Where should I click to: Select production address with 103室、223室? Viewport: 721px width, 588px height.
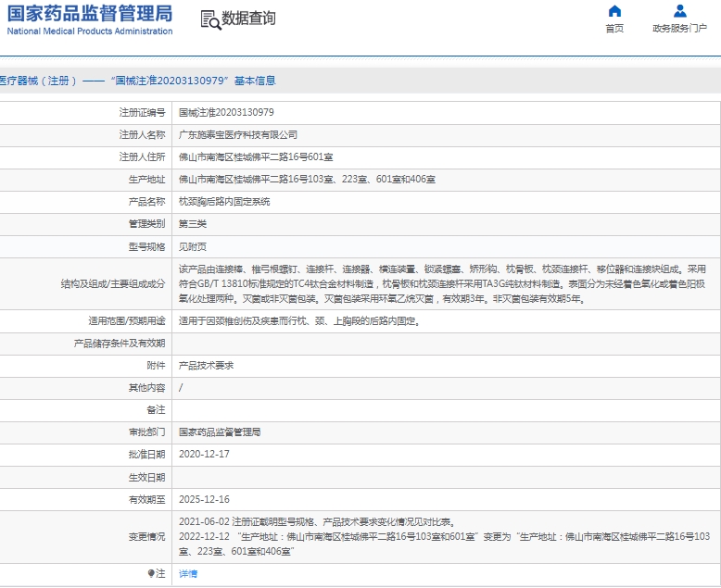coord(307,179)
